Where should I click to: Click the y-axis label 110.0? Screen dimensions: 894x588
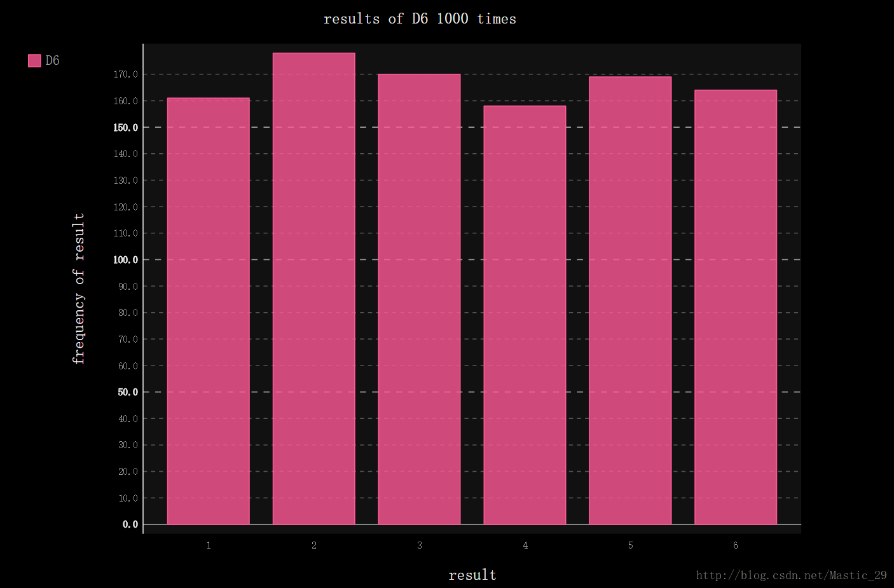click(x=126, y=233)
